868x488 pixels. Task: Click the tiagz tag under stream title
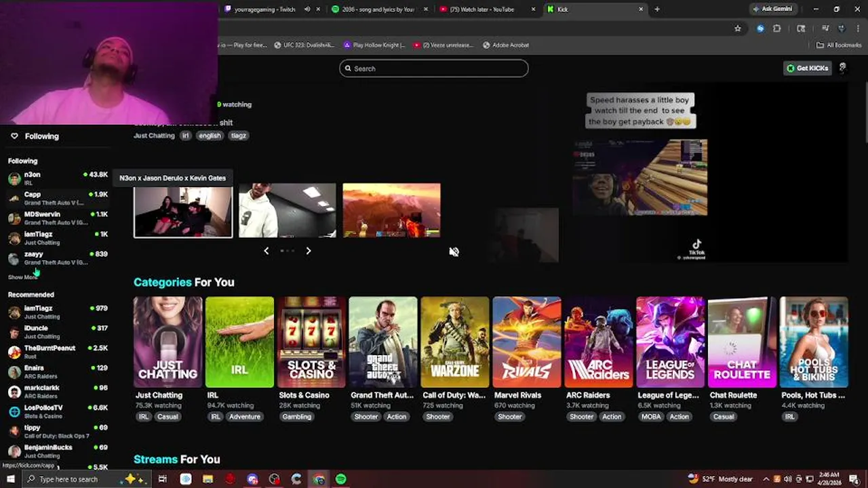[x=238, y=136]
